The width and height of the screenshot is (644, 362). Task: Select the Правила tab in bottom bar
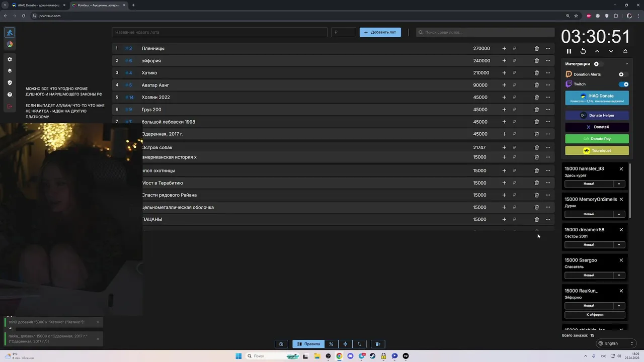click(x=308, y=344)
